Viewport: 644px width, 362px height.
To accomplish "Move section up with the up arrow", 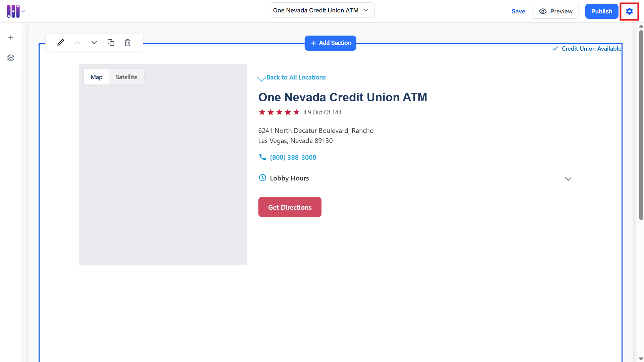I will point(78,43).
